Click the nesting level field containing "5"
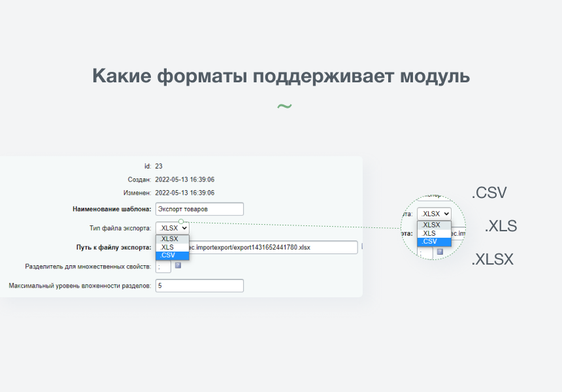The image size is (562, 392). [x=199, y=286]
